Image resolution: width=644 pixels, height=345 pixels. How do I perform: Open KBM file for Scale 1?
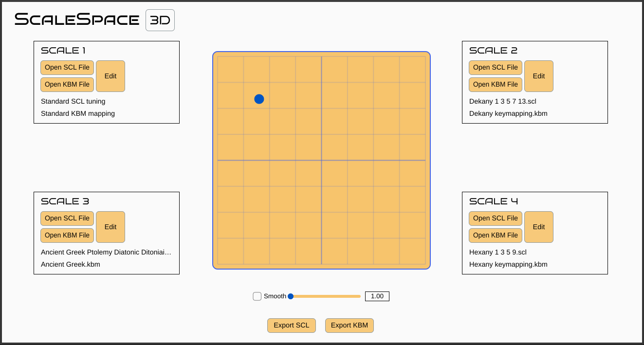pos(67,85)
